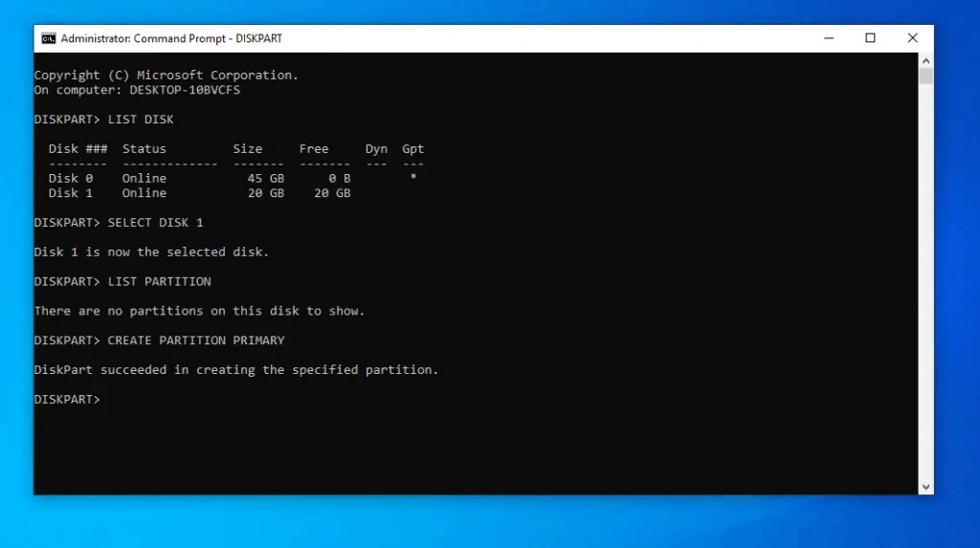Viewport: 980px width, 548px height.
Task: Click the LIST PARTITION command text
Action: [x=159, y=282]
